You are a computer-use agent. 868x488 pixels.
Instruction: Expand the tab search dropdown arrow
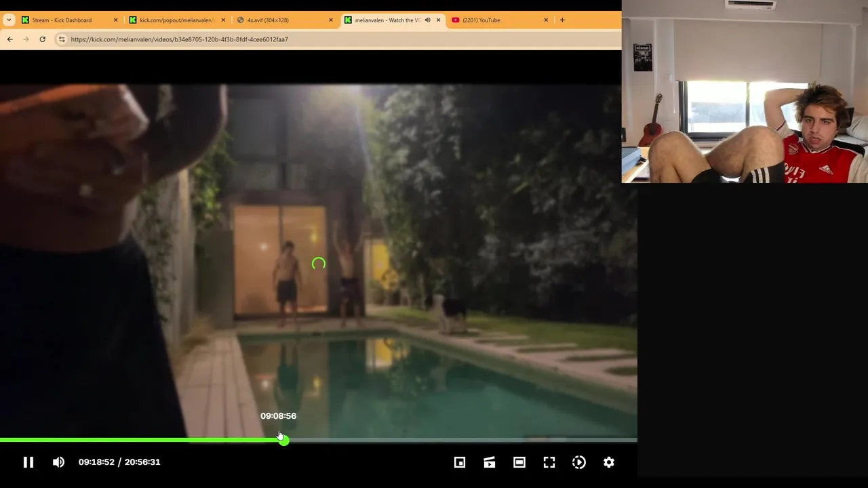(9, 20)
